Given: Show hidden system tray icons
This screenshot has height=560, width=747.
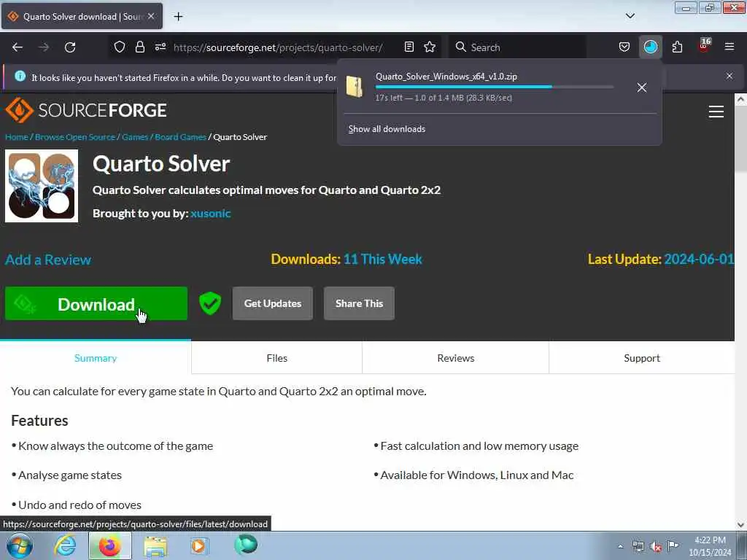Looking at the screenshot, I should (x=620, y=546).
